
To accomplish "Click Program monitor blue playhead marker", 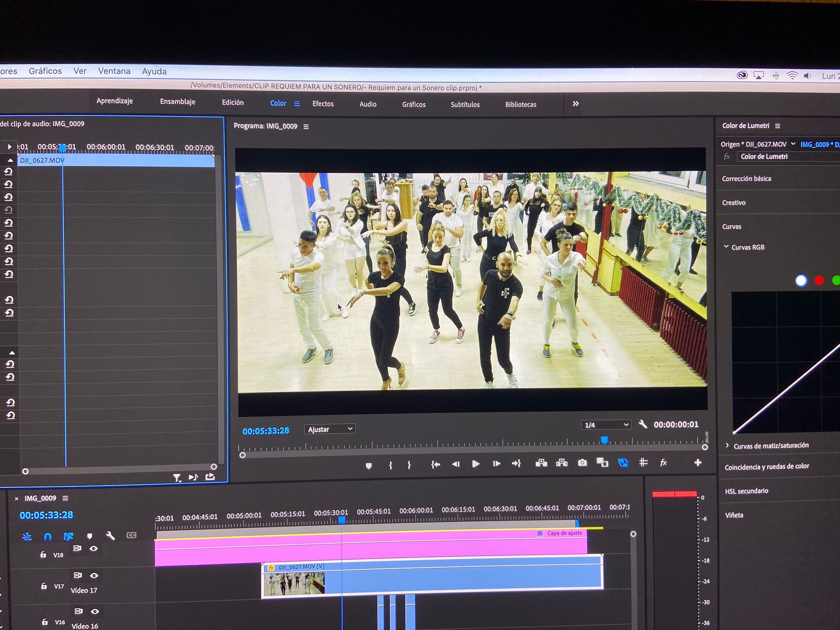I will pos(604,440).
